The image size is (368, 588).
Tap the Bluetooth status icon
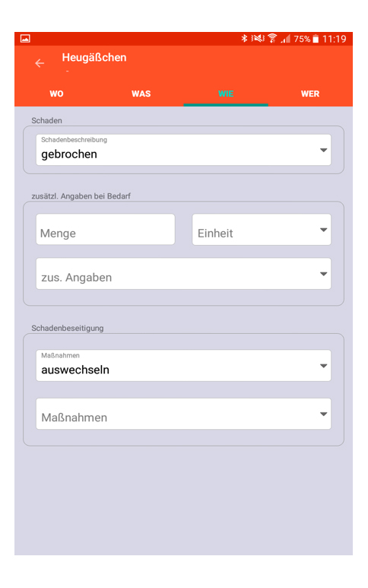[244, 38]
